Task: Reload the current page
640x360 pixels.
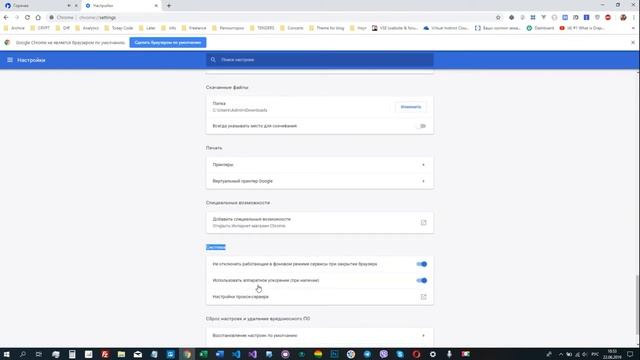Action: [27, 18]
